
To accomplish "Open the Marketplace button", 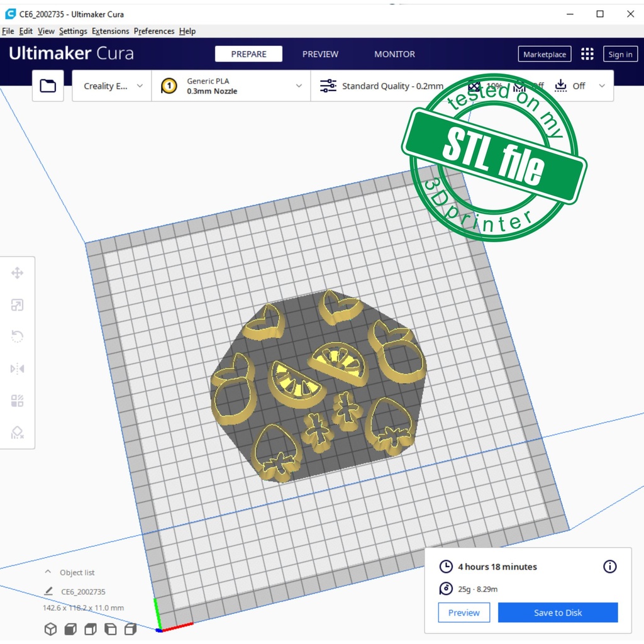I will pyautogui.click(x=545, y=54).
